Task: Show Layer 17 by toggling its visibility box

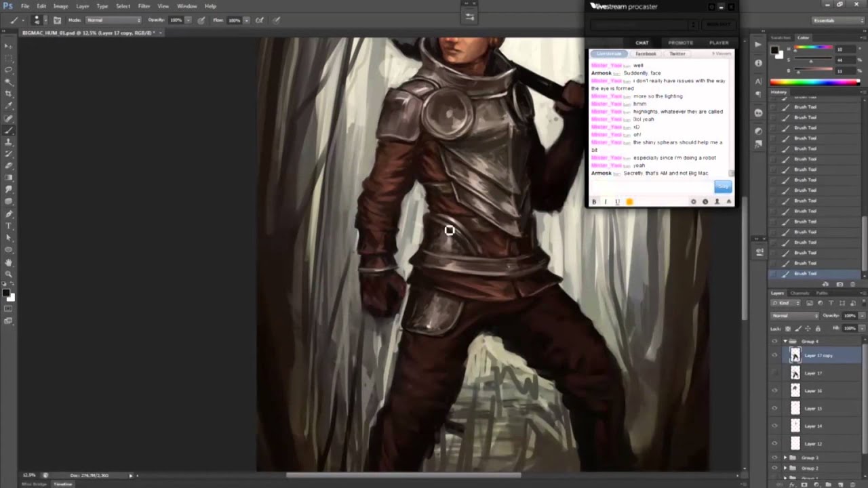Action: [774, 373]
